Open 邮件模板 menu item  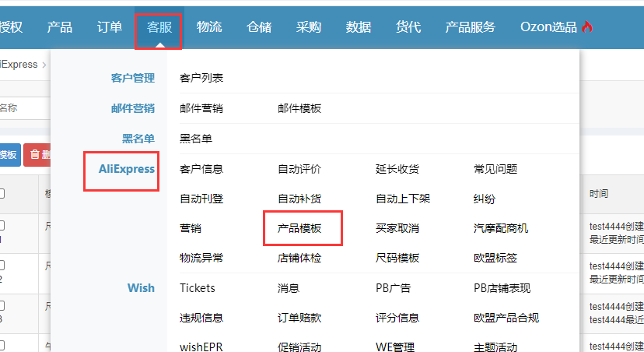(299, 108)
